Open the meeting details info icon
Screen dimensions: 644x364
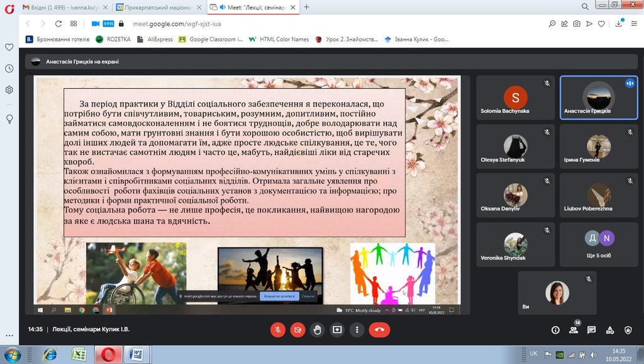pos(555,329)
